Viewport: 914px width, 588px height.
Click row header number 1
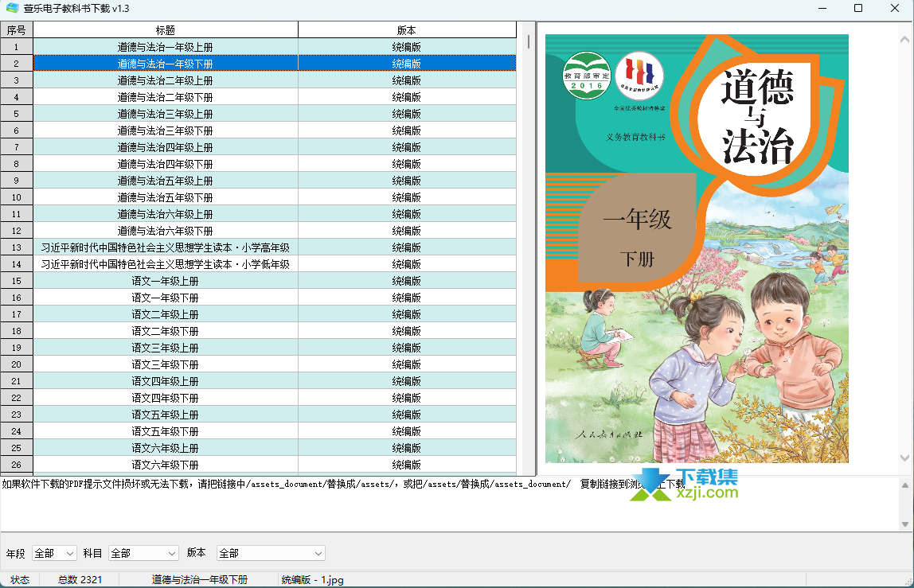pos(16,47)
